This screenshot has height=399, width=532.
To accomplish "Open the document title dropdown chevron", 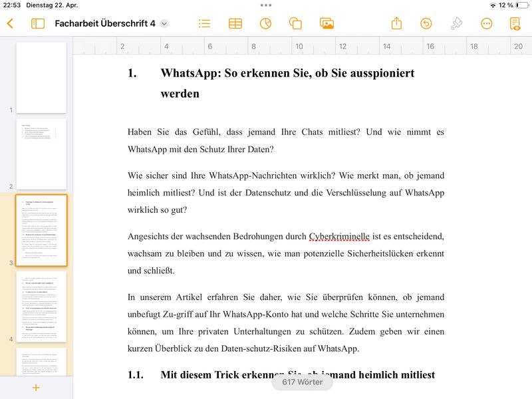I will pyautogui.click(x=164, y=23).
